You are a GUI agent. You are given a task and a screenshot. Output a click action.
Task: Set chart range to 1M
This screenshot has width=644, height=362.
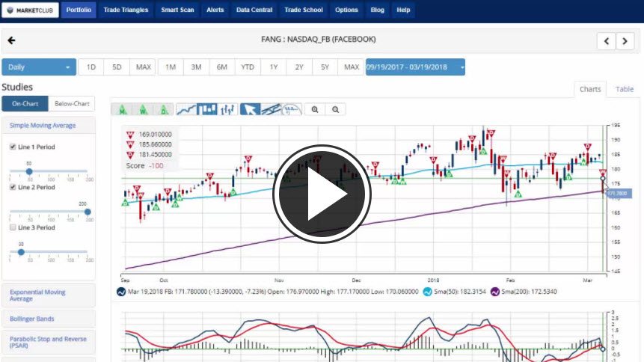tap(171, 67)
